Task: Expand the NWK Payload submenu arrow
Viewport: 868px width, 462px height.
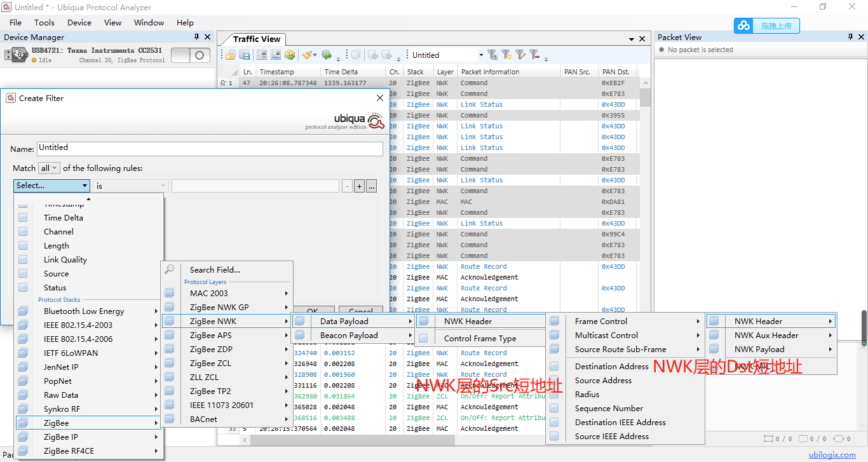Action: [831, 349]
